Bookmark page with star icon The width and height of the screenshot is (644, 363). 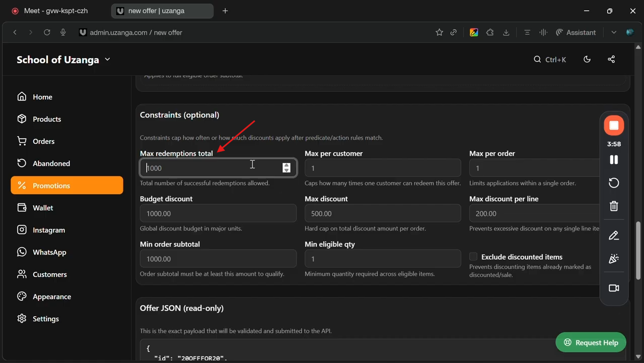coord(439,32)
